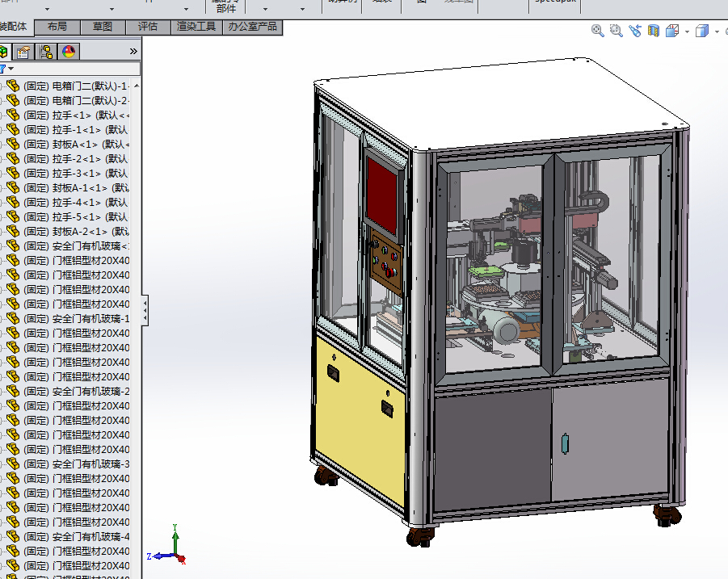The width and height of the screenshot is (728, 579).
Task: Activate the Section View tool
Action: 654,31
